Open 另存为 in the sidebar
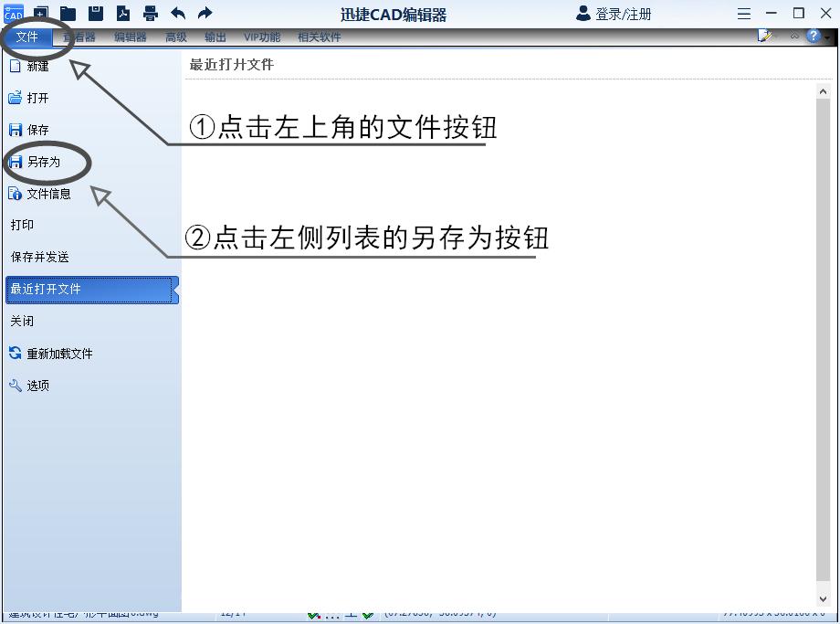This screenshot has width=840, height=624. click(x=44, y=162)
